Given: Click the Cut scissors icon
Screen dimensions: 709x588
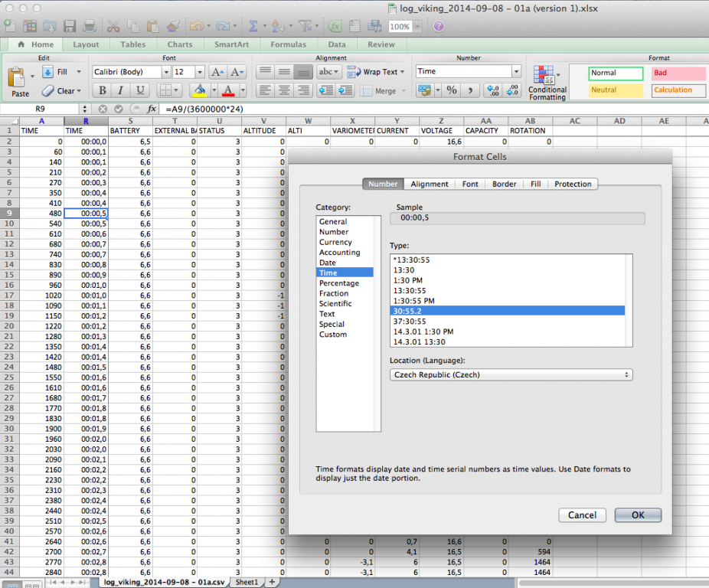Looking at the screenshot, I should coord(115,27).
